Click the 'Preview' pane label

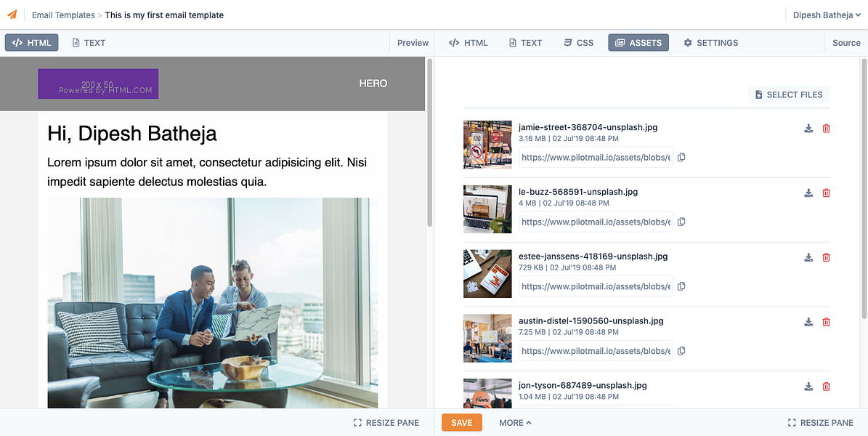(413, 43)
